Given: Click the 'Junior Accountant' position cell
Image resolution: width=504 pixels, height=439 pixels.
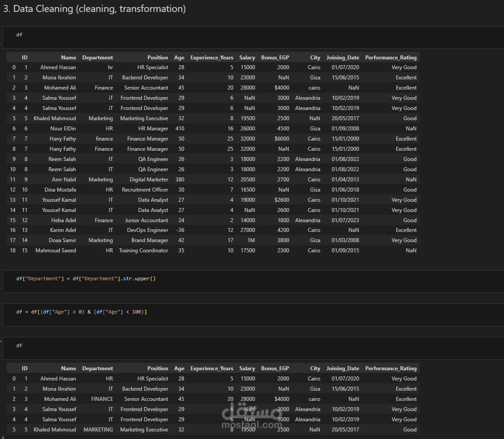Looking at the screenshot, I should [146, 220].
